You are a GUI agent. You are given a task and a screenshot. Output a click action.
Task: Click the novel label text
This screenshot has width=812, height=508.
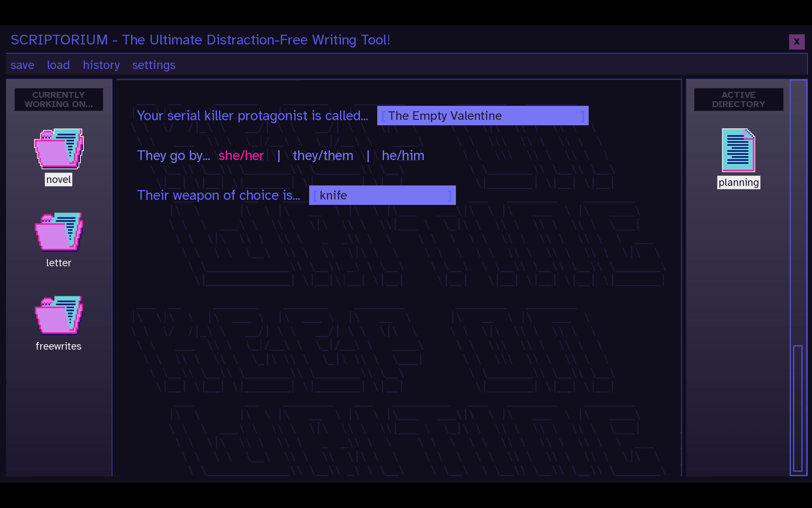click(58, 179)
